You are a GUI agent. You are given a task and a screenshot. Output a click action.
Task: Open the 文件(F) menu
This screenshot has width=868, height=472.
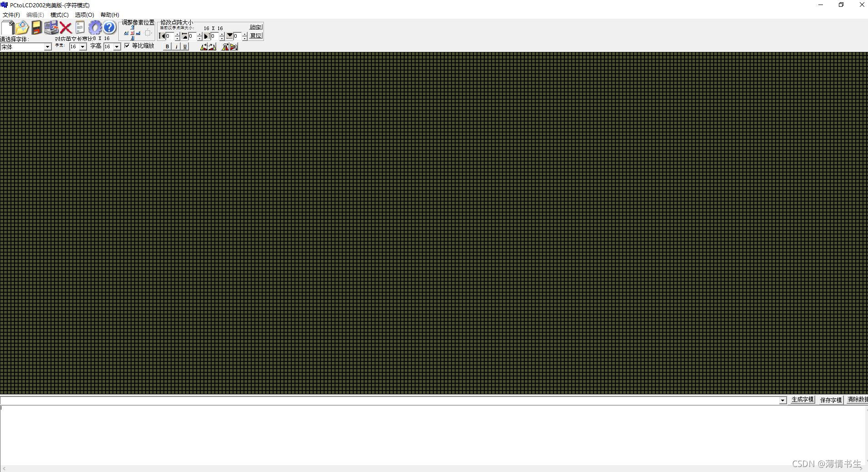[11, 15]
